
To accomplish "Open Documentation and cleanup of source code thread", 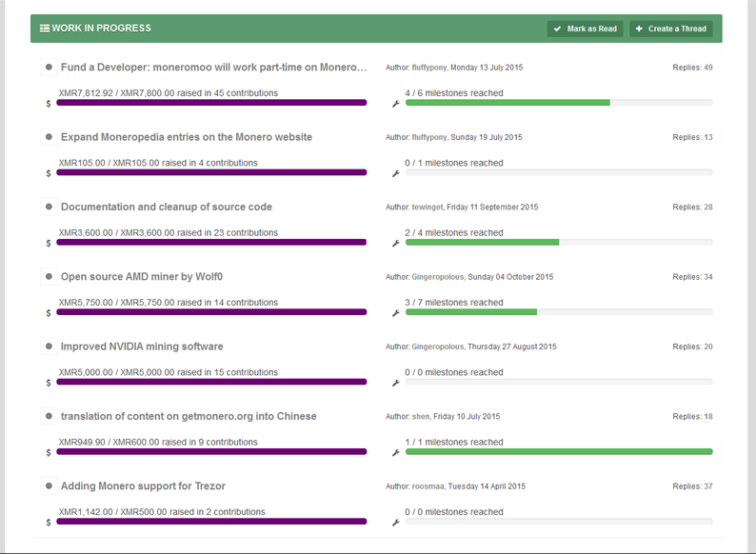I will (167, 207).
